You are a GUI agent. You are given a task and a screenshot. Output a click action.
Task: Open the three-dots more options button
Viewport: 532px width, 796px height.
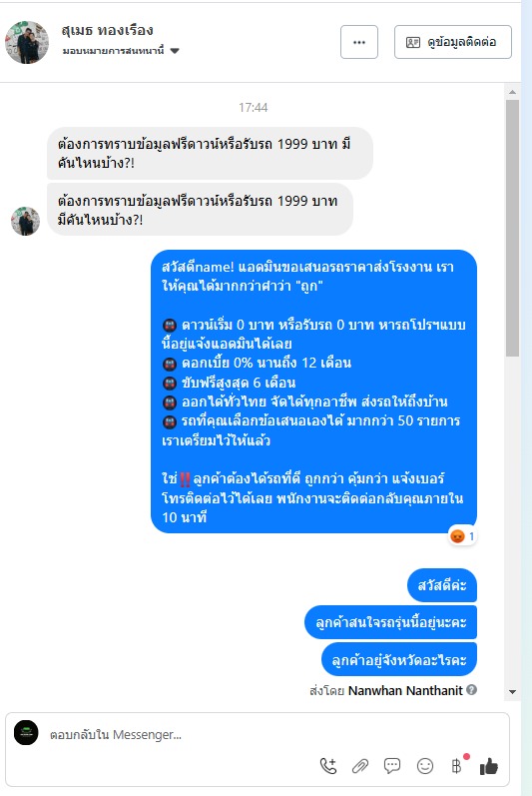(359, 42)
